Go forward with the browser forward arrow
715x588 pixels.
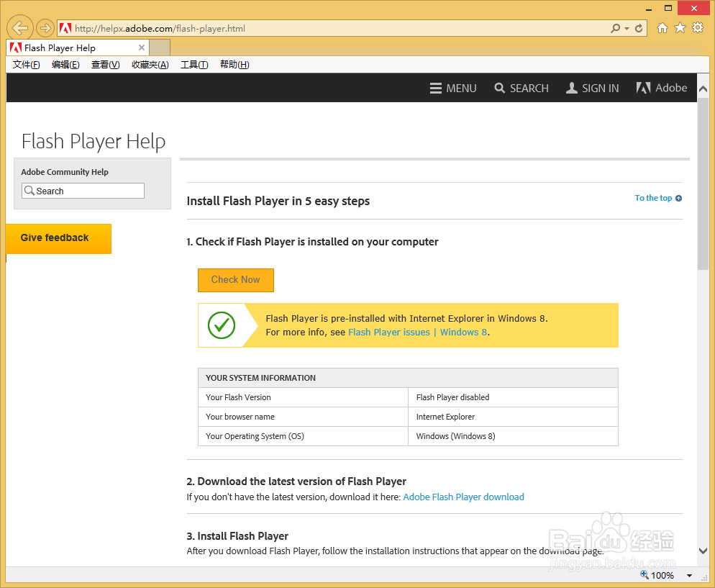45,28
